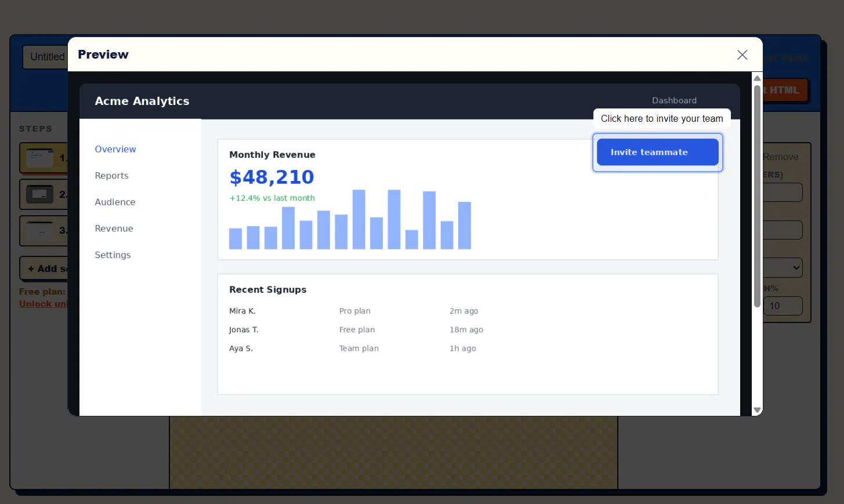
Task: Click the Untitled project name field
Action: click(45, 57)
